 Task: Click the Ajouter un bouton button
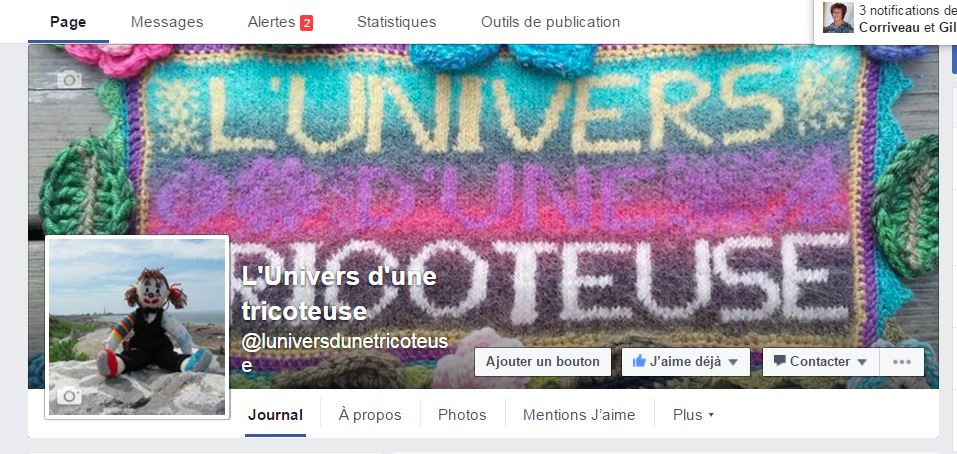543,362
